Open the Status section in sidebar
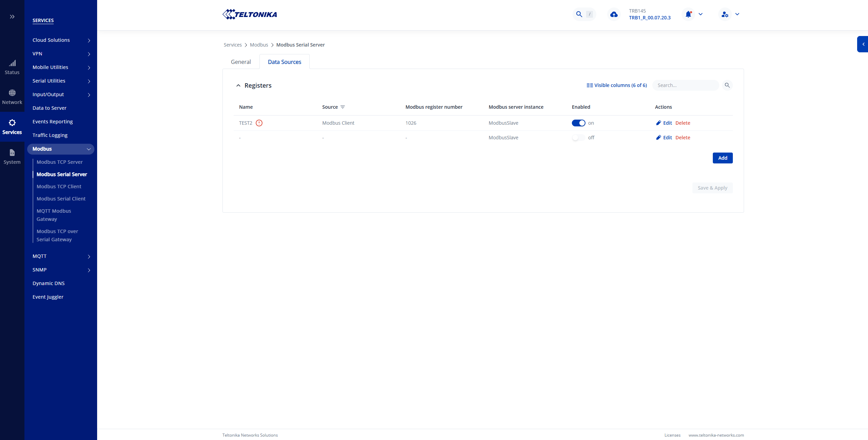This screenshot has height=440, width=868. point(12,67)
